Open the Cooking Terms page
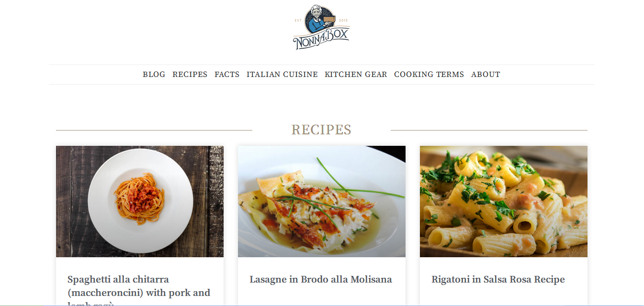 point(429,75)
